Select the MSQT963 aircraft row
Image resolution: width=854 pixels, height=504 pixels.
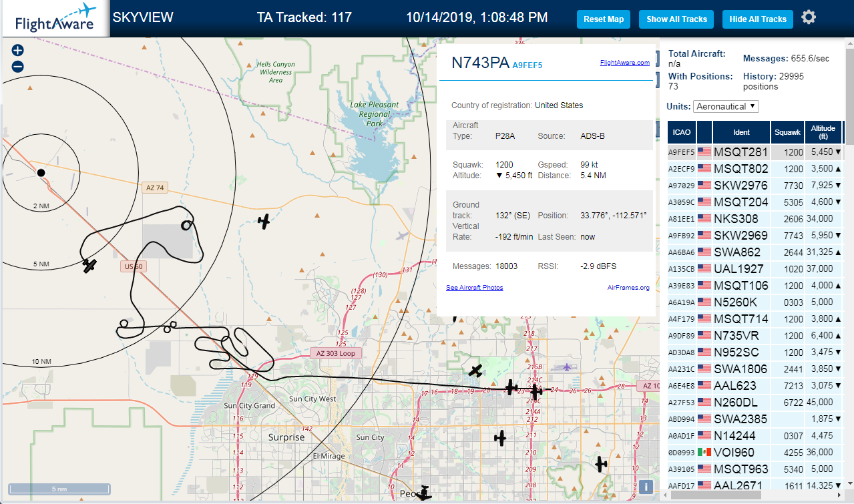(x=755, y=469)
